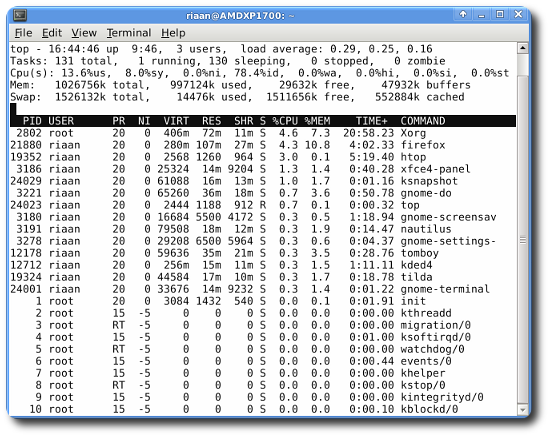The width and height of the screenshot is (550, 437).
Task: Click the SHR column header
Action: pyautogui.click(x=244, y=121)
